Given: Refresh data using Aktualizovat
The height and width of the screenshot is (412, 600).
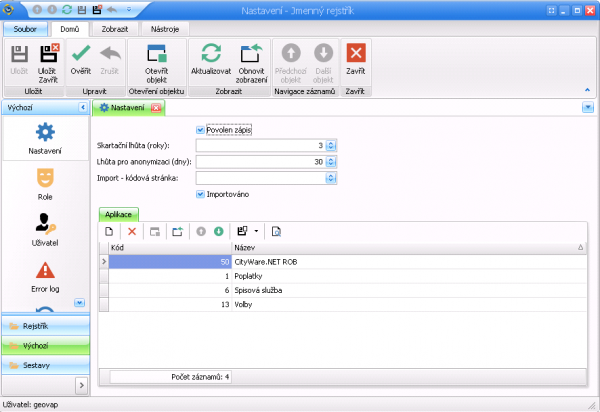Looking at the screenshot, I should pos(211,61).
